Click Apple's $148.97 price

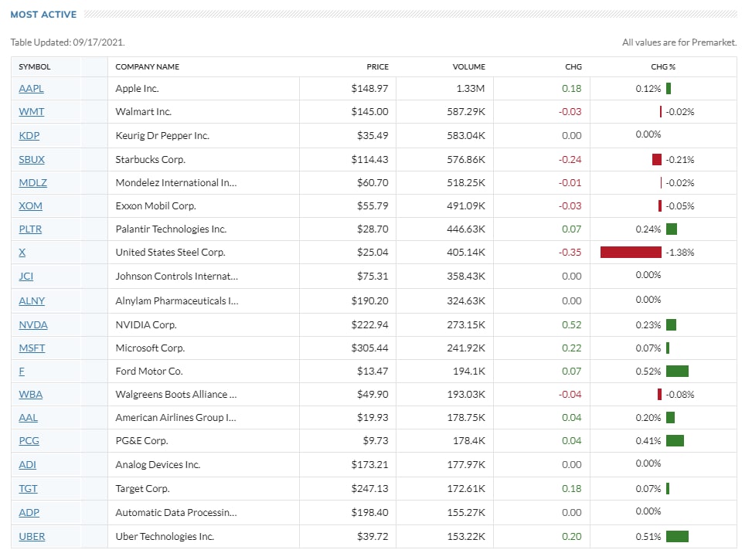[369, 89]
